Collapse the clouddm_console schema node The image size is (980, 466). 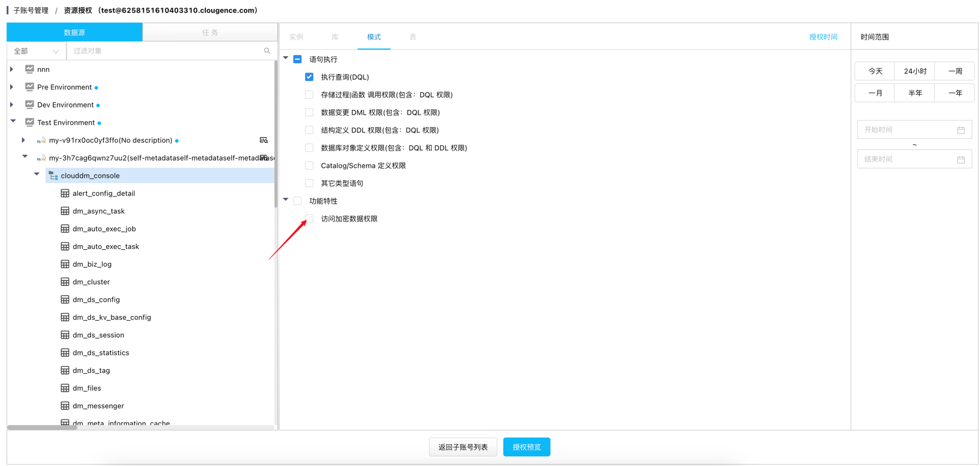pos(37,174)
